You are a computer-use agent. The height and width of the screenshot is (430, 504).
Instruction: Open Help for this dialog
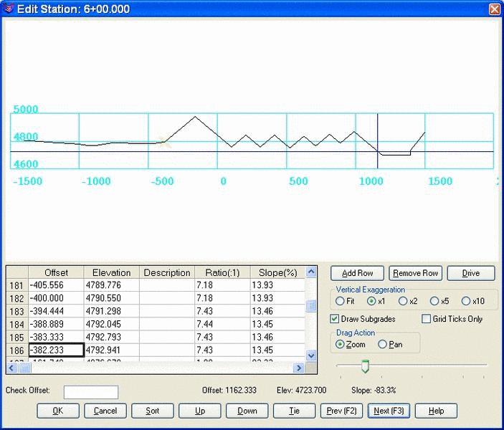coord(436,411)
